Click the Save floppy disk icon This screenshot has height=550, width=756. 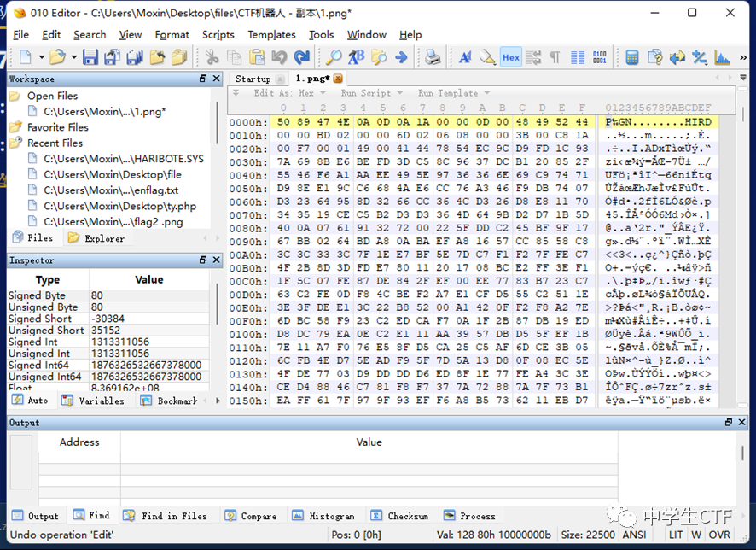[90, 57]
